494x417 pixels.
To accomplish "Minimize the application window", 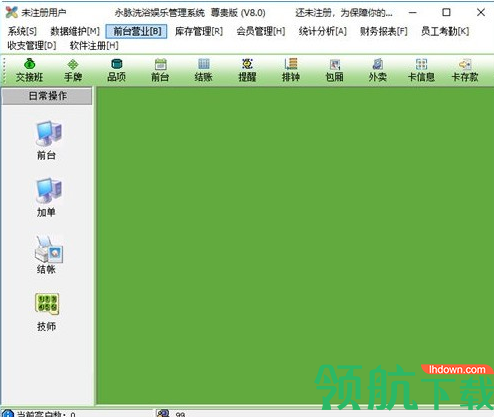I will point(413,13).
